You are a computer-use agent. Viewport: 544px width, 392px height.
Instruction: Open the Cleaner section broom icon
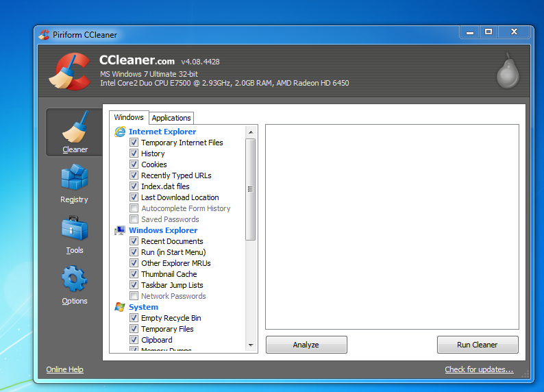[x=75, y=127]
